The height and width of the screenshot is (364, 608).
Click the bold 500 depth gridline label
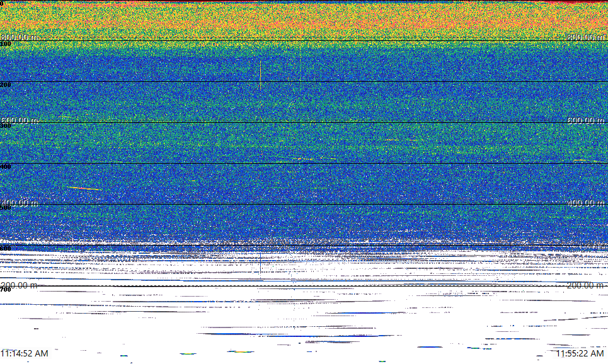pos(6,207)
